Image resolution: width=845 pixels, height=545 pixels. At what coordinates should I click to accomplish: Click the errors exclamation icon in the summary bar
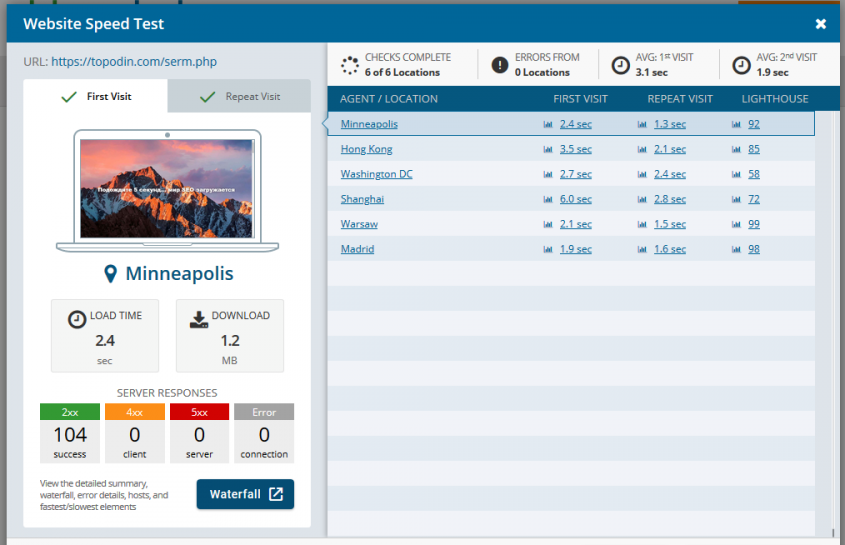(499, 66)
